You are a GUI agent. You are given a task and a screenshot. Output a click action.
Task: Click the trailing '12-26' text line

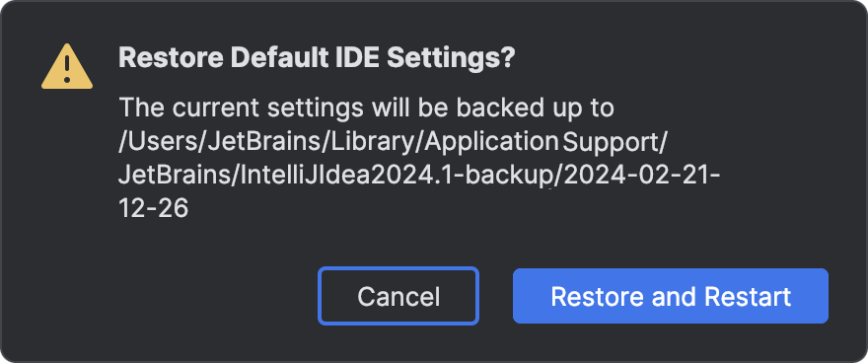[x=154, y=210]
